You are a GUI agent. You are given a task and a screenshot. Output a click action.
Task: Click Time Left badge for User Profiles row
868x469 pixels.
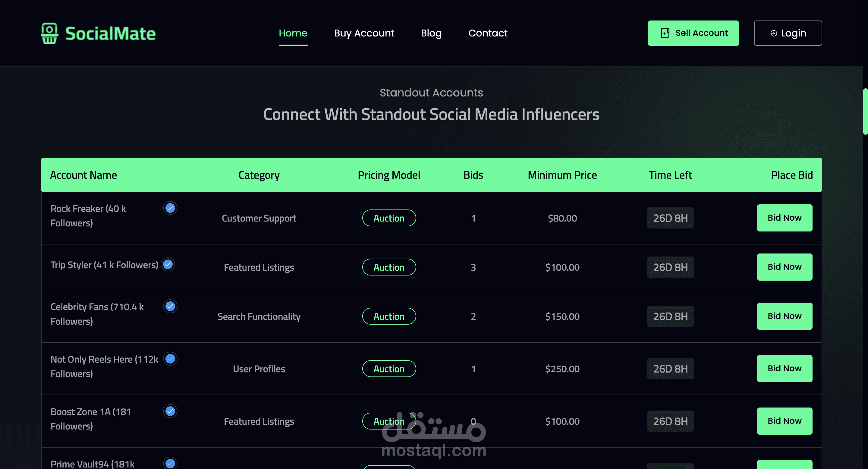coord(670,369)
